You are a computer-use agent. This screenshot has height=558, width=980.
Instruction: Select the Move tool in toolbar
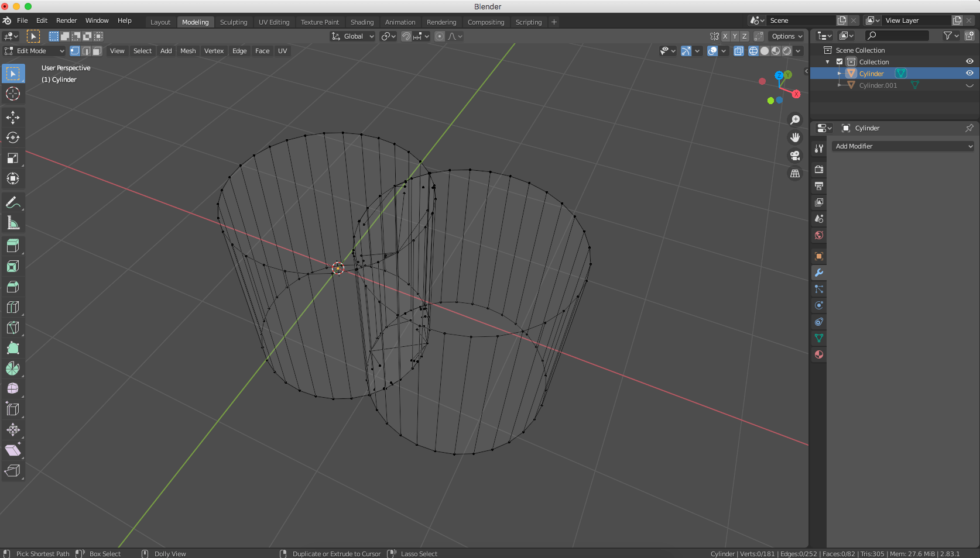coord(13,118)
